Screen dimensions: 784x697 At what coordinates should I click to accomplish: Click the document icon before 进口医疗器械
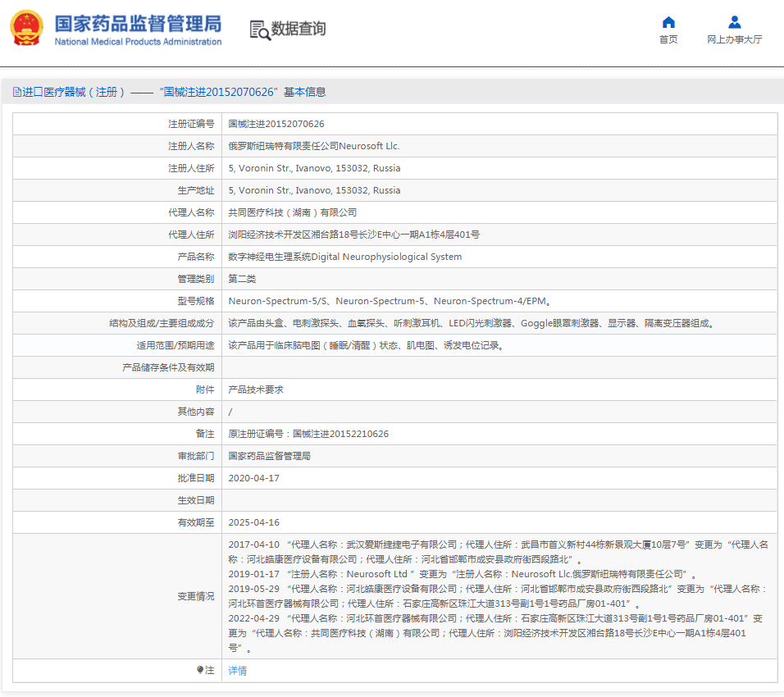16,92
